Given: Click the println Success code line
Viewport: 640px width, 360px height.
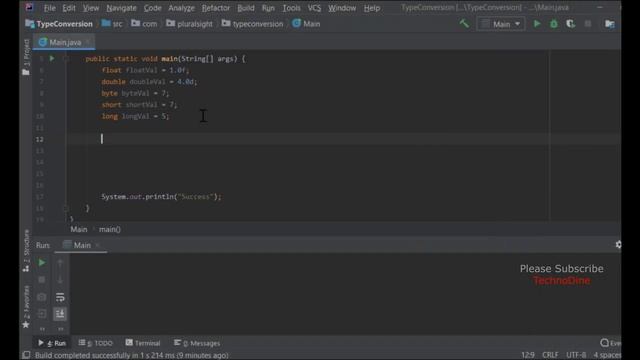Looking at the screenshot, I should pos(161,197).
